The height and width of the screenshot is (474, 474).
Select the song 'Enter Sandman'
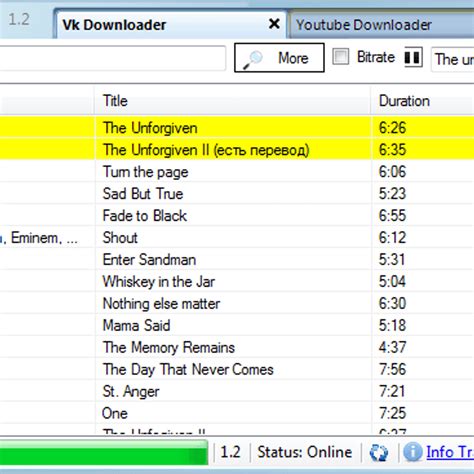(237, 260)
